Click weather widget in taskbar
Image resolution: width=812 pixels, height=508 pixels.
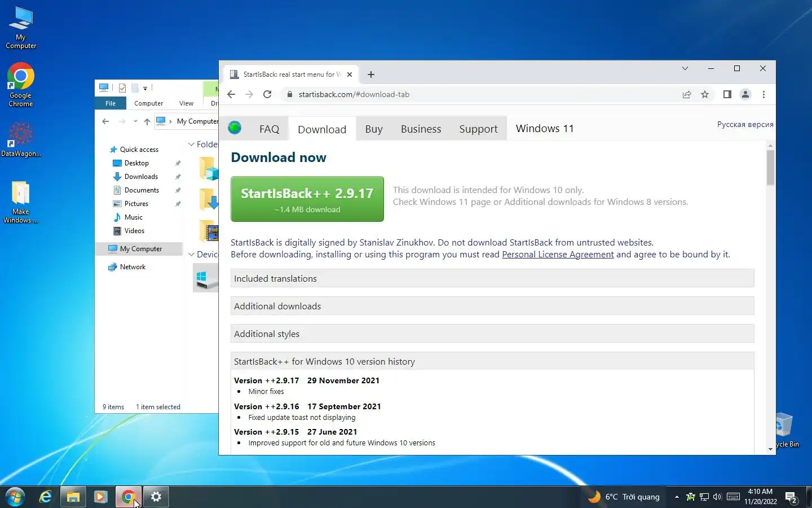pos(624,497)
